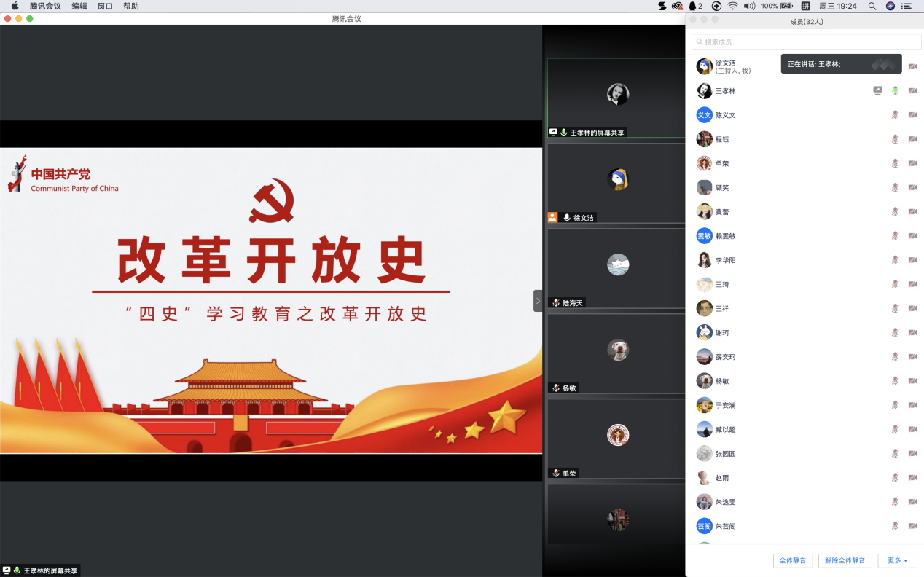
Task: Click the 搜索成员 search field
Action: click(806, 42)
